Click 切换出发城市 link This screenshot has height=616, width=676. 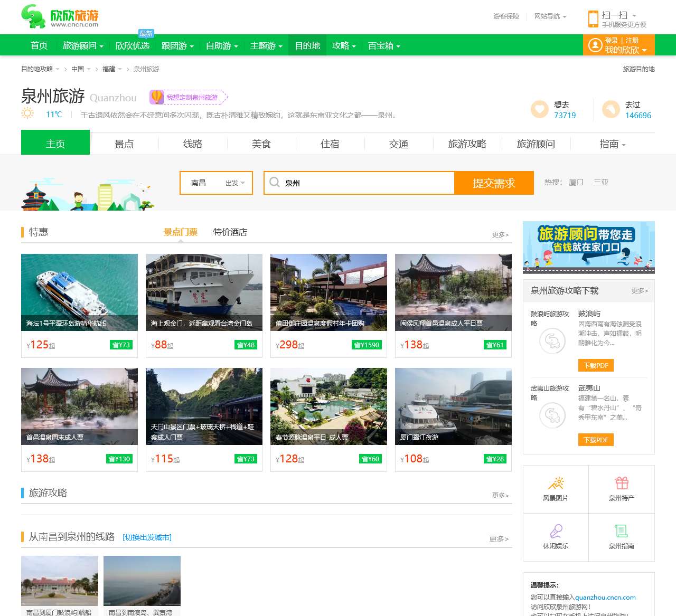click(x=147, y=537)
